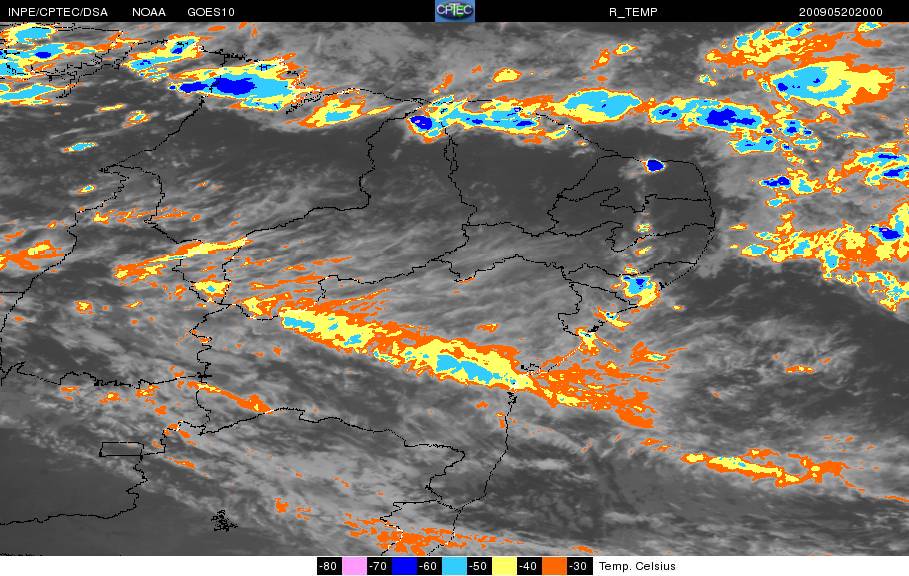Screen dimensions: 909x576
Task: Click the -80 legend value
Action: (329, 566)
